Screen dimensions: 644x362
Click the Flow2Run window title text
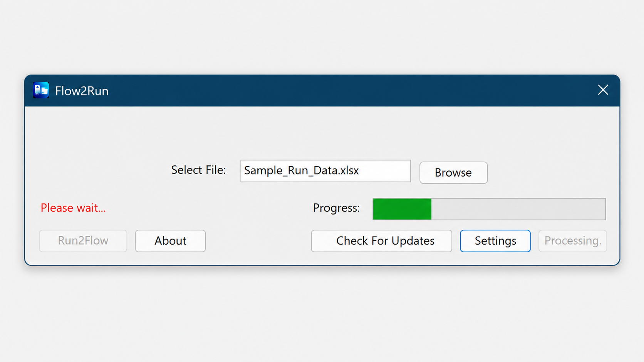tap(82, 91)
